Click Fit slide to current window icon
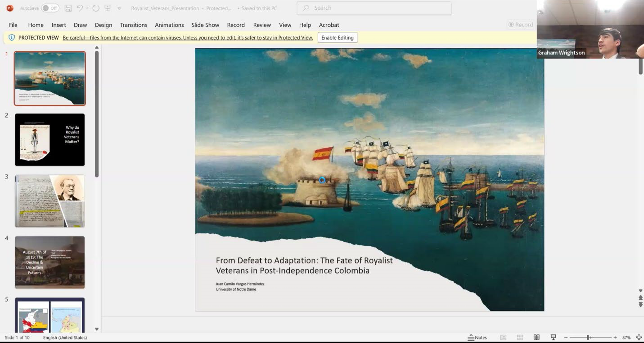Screen dimensions: 644x343 point(639,338)
